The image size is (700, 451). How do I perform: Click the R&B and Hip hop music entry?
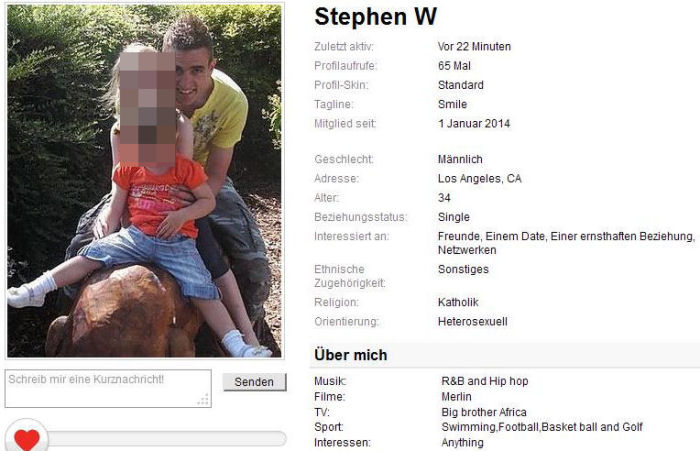[485, 381]
